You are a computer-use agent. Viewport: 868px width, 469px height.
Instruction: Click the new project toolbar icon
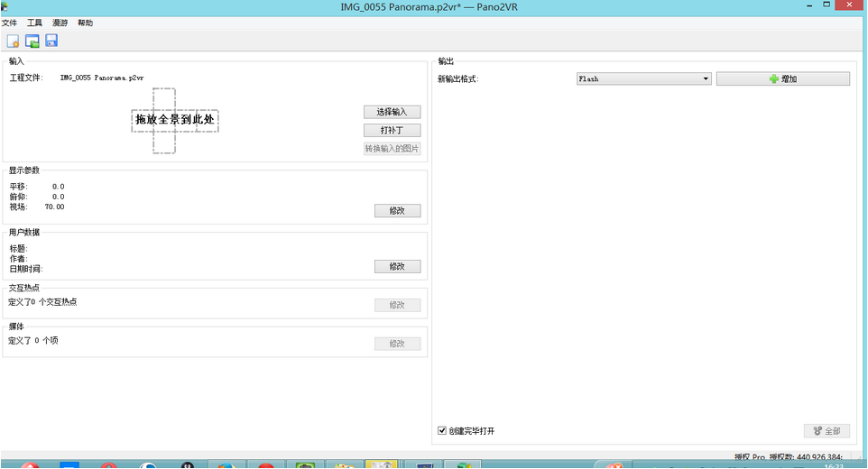pos(13,41)
